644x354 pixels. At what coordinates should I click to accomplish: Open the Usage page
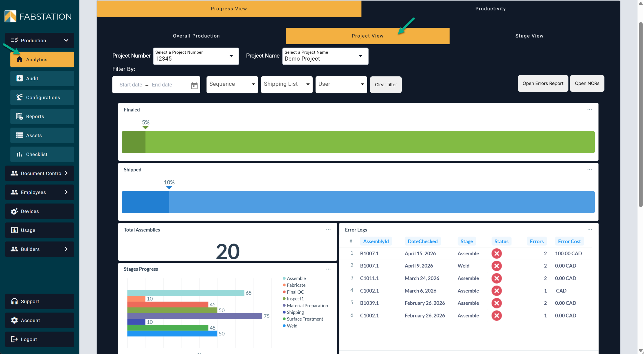[x=39, y=230]
